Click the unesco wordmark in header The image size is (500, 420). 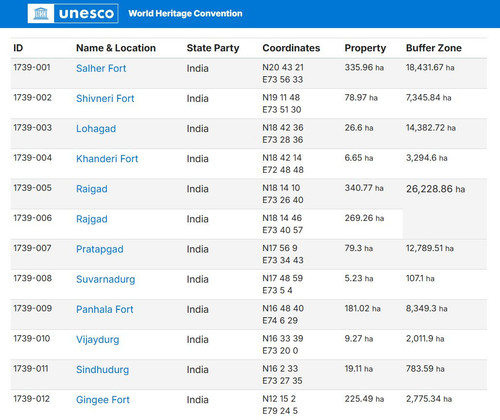click(x=86, y=14)
